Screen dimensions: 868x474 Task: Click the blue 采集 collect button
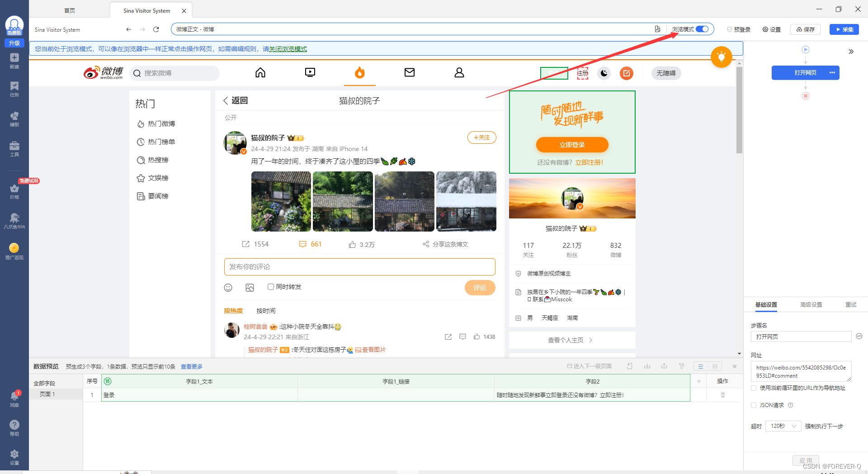[844, 29]
